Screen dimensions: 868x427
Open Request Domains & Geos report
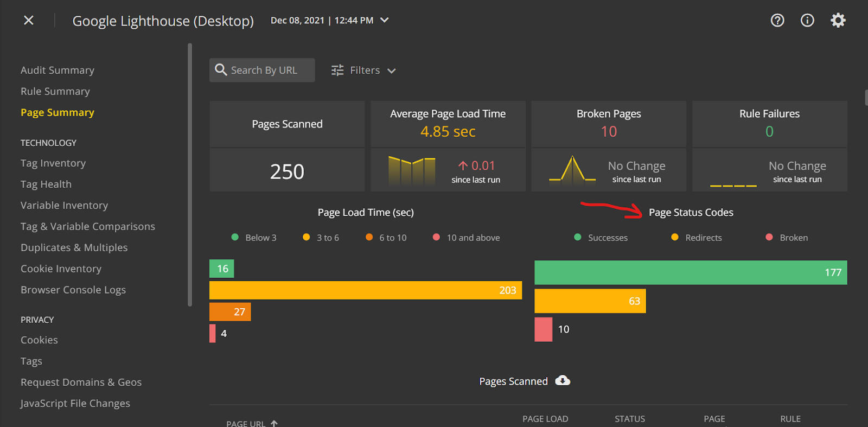pos(81,382)
